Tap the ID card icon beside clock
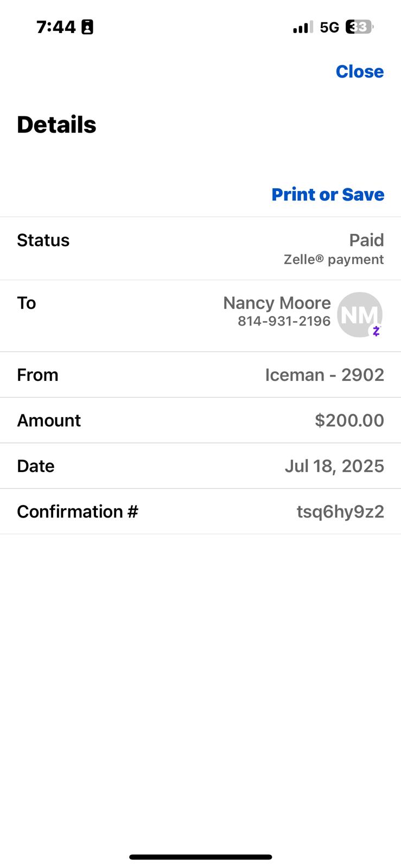The height and width of the screenshot is (868, 401). [x=87, y=27]
